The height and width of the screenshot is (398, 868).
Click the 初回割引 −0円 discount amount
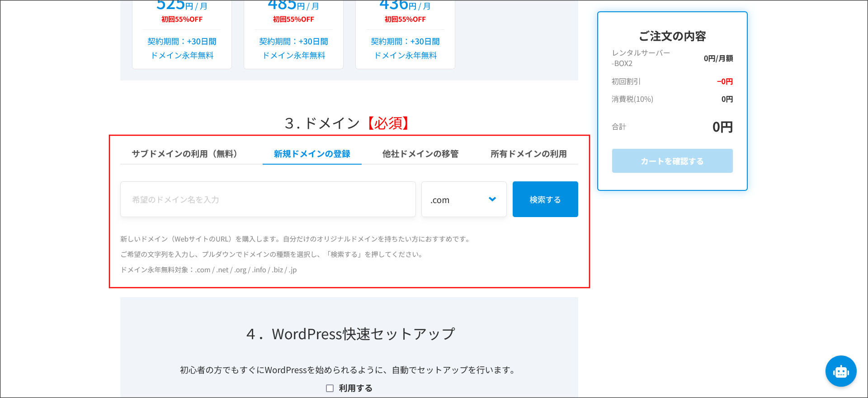[724, 81]
